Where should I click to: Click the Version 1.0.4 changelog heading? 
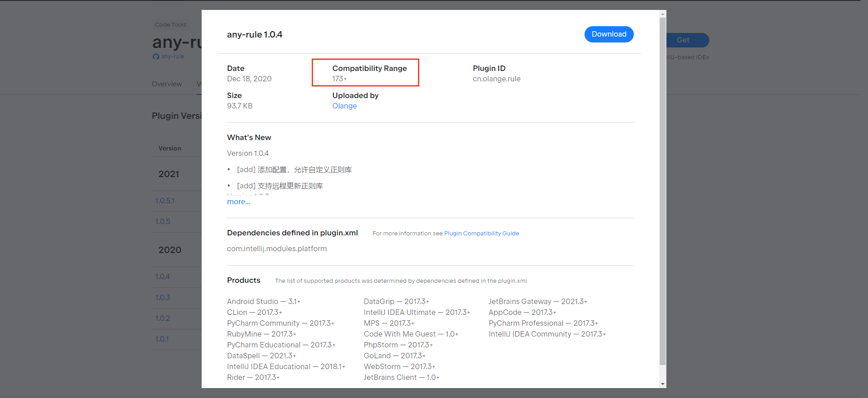(x=248, y=153)
